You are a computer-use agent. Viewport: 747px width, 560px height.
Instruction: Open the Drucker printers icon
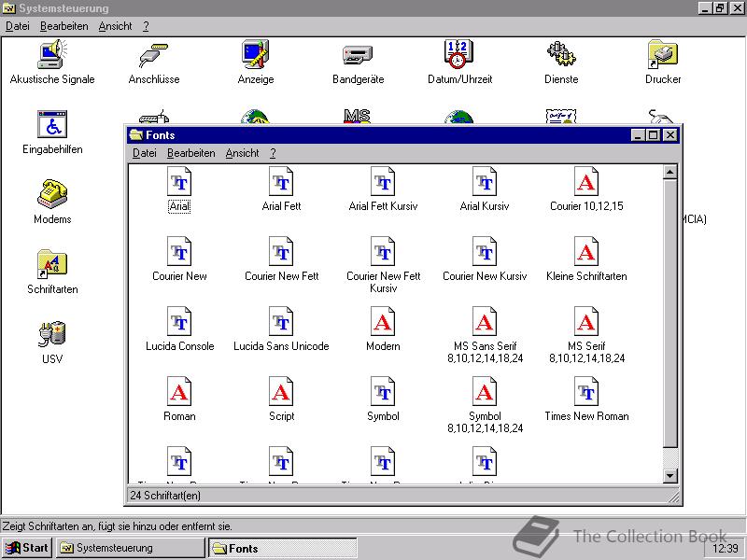(663, 54)
